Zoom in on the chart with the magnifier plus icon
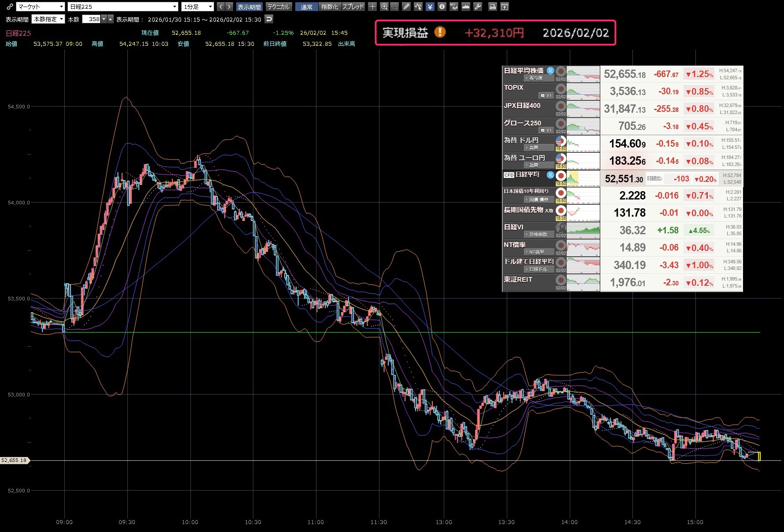Image resolution: width=784 pixels, height=532 pixels. (x=384, y=7)
